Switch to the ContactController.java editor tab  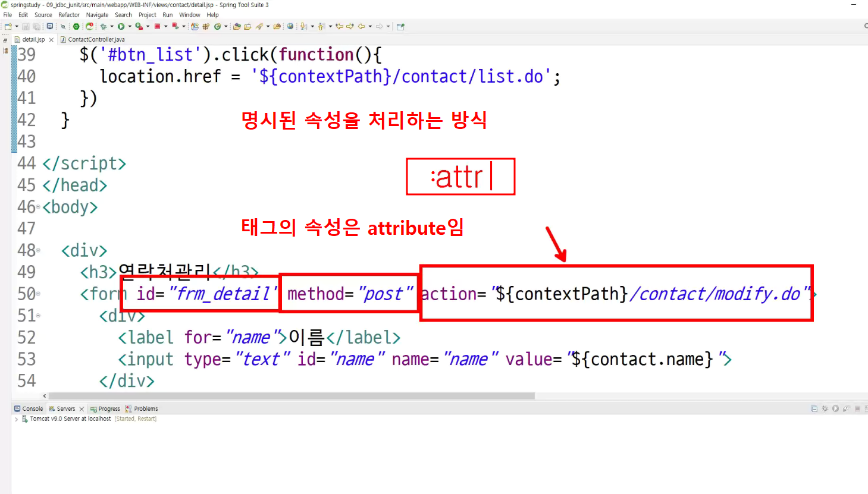coord(92,39)
